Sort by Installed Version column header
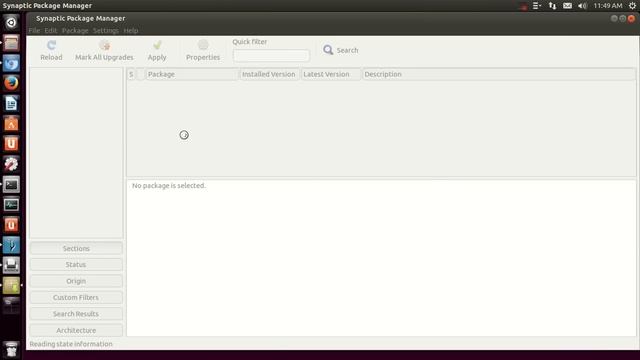The image size is (640, 360). [269, 74]
